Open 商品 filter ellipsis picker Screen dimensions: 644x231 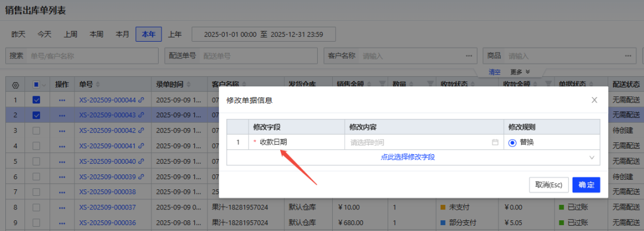tap(627, 56)
